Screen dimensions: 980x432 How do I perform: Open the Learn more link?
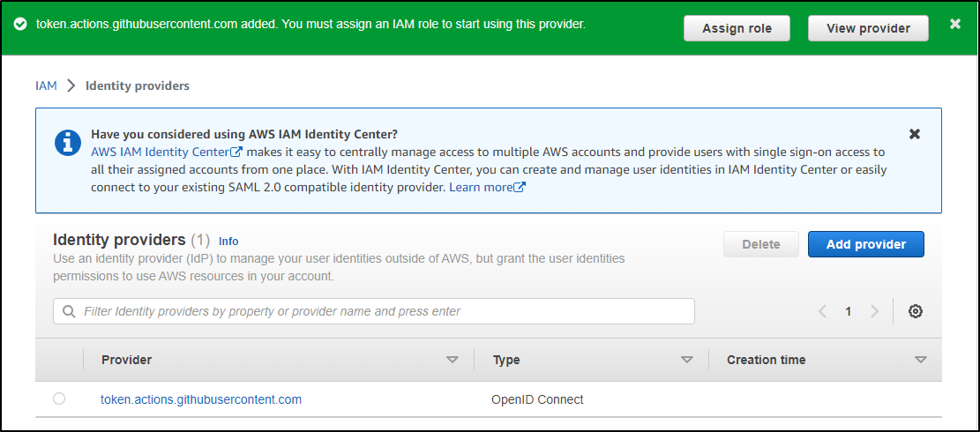[488, 187]
